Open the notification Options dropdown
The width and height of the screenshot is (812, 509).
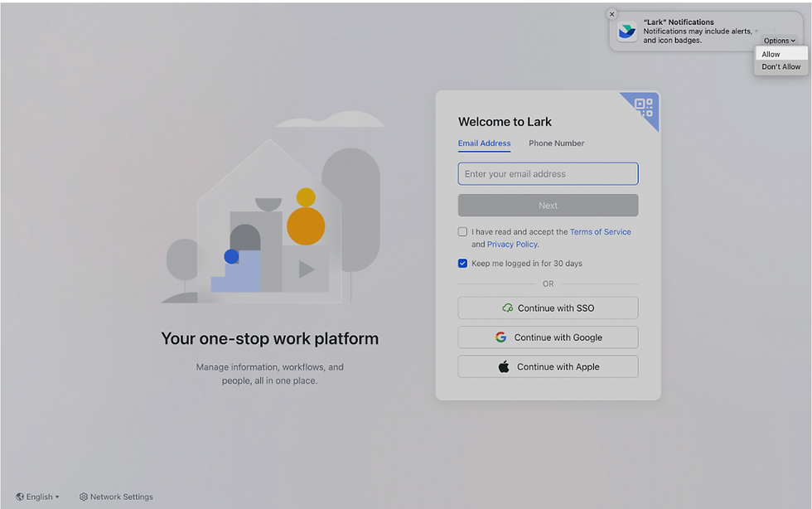tap(779, 41)
